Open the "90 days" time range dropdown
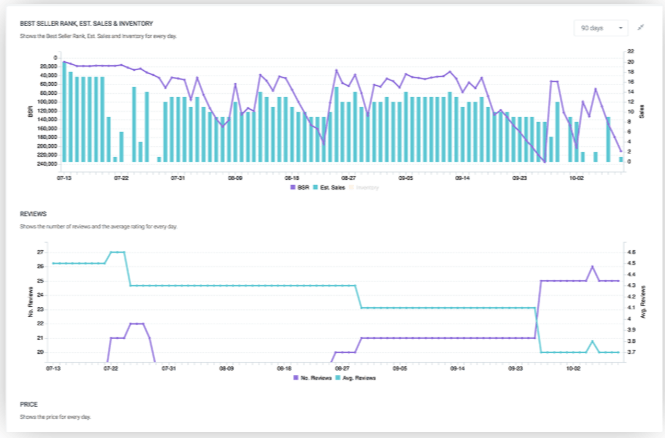Image resolution: width=665 pixels, height=438 pixels. (x=601, y=28)
